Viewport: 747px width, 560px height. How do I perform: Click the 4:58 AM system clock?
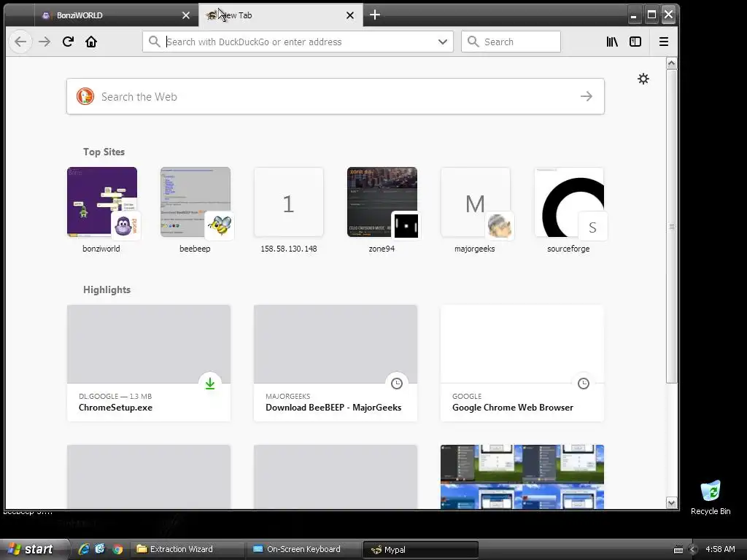(x=720, y=549)
